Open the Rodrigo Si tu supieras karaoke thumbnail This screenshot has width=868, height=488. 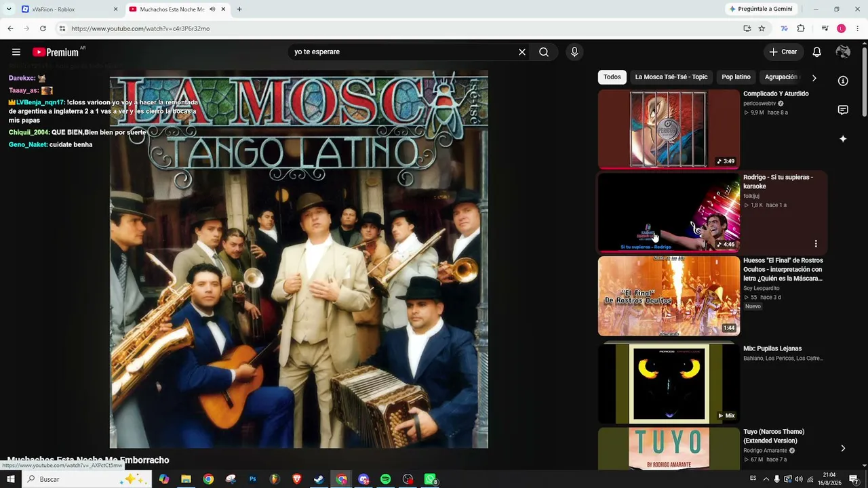pos(669,212)
